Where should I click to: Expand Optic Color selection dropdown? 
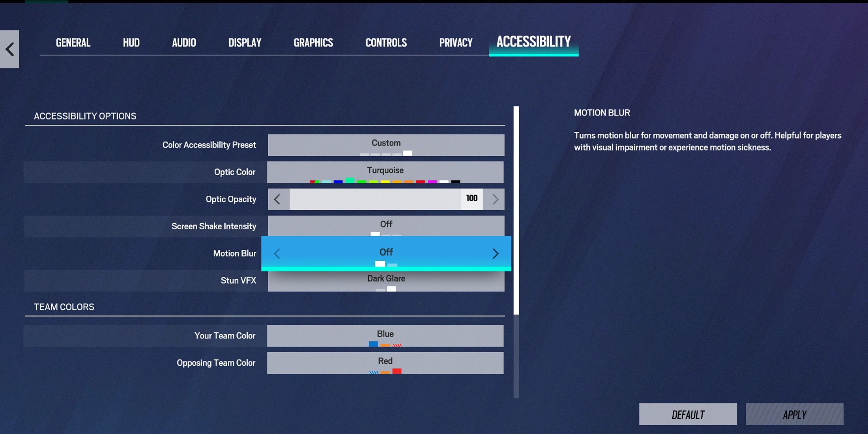pyautogui.click(x=386, y=172)
